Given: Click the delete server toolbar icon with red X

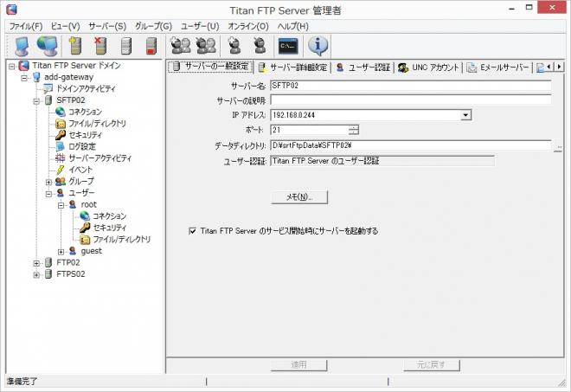Looking at the screenshot, I should [100, 46].
